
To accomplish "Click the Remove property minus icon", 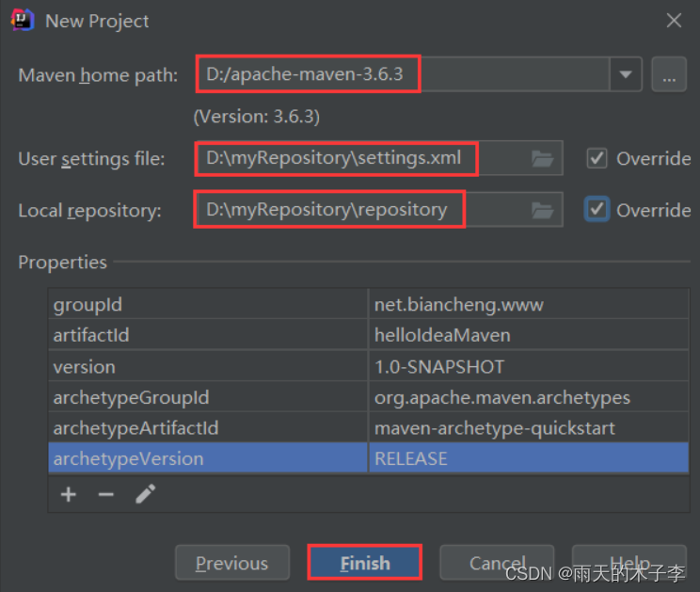I will [105, 494].
